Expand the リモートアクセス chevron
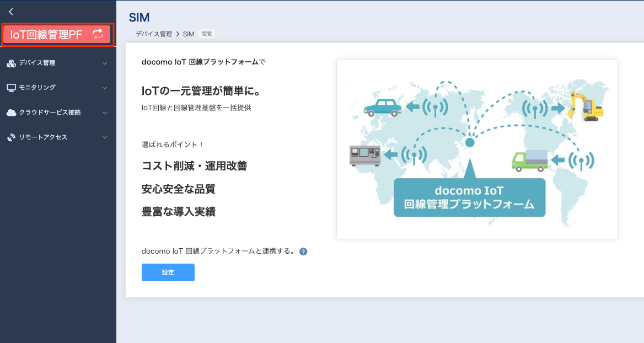Viewport: 644px width, 343px height. (105, 137)
